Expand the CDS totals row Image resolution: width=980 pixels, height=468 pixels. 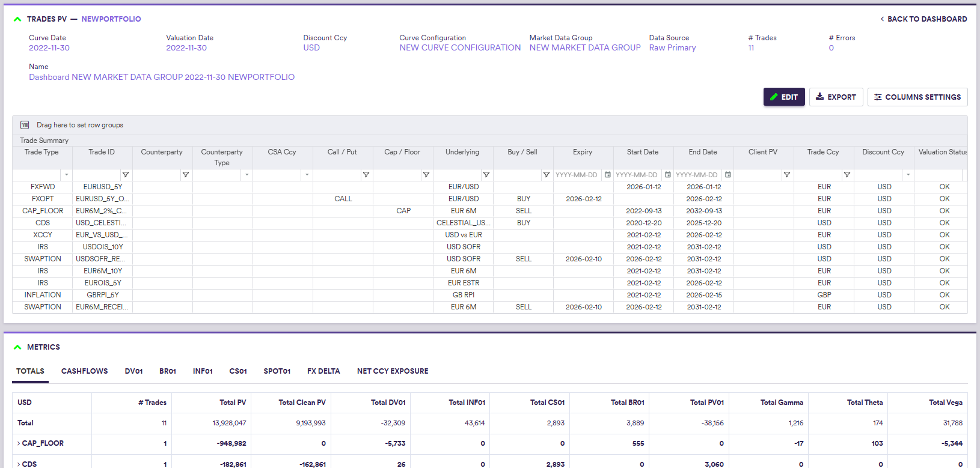click(x=19, y=464)
